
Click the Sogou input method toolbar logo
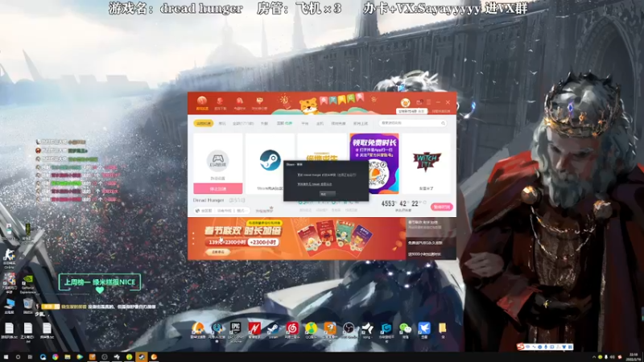point(521,347)
